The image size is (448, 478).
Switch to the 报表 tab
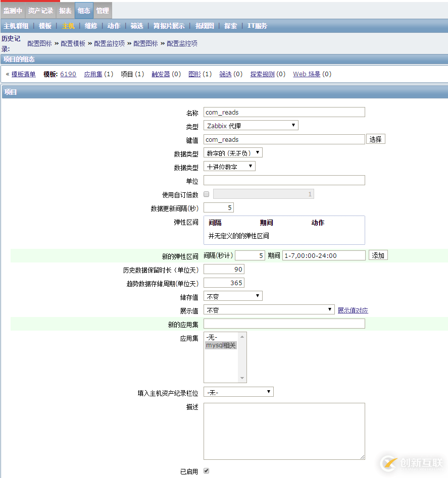click(65, 11)
